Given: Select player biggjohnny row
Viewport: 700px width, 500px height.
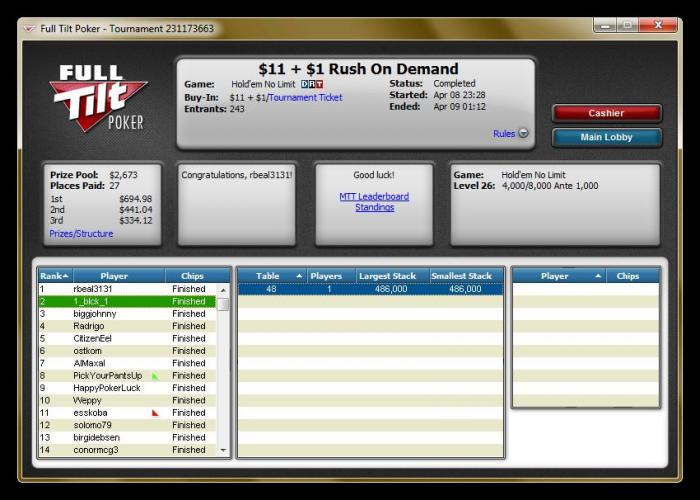Looking at the screenshot, I should pos(128,314).
